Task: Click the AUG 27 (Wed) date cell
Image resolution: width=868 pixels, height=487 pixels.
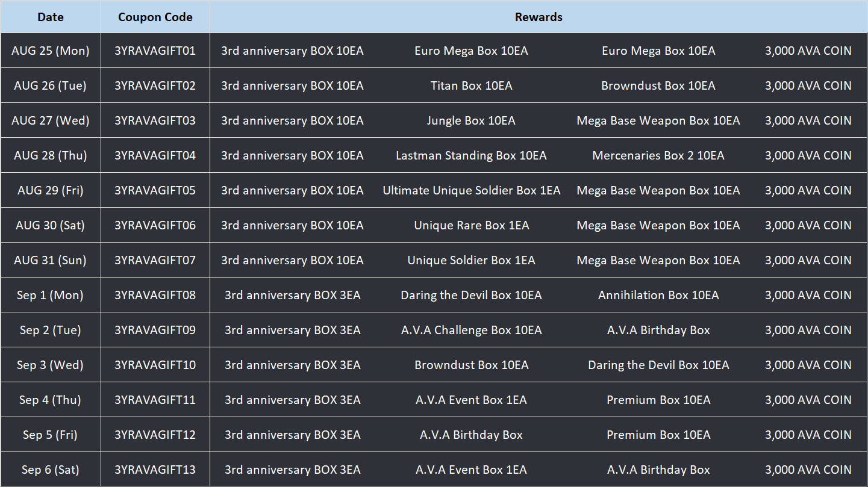Action: click(x=51, y=120)
